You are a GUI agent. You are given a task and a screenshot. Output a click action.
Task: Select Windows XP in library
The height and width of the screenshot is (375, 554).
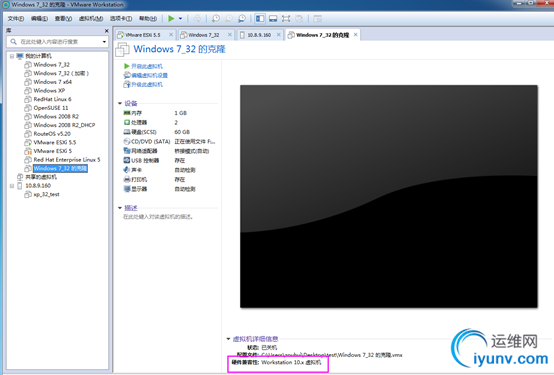click(49, 90)
